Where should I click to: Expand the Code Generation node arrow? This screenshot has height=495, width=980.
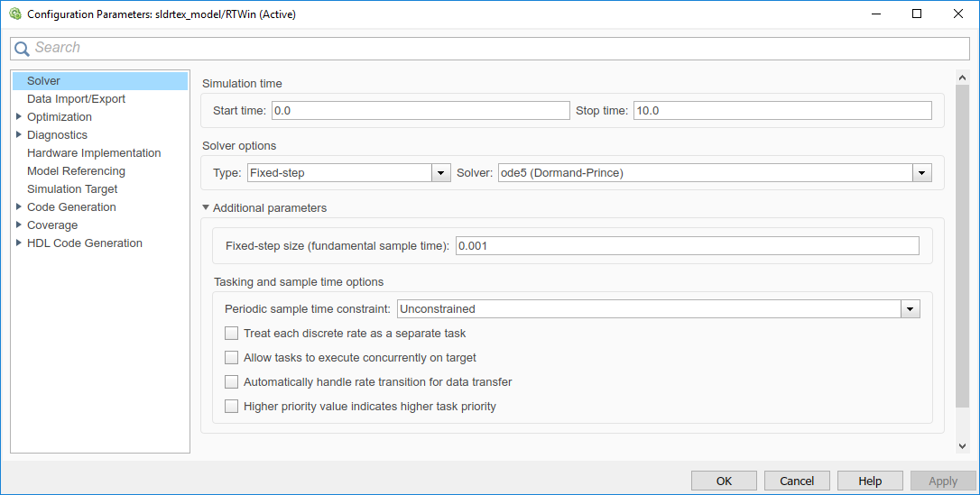19,207
